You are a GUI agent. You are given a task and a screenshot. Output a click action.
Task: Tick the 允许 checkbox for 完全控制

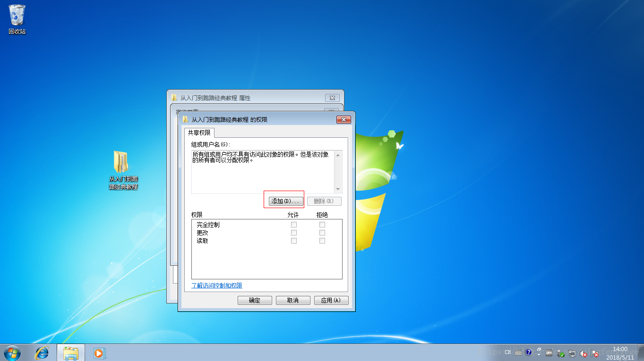[x=294, y=225]
